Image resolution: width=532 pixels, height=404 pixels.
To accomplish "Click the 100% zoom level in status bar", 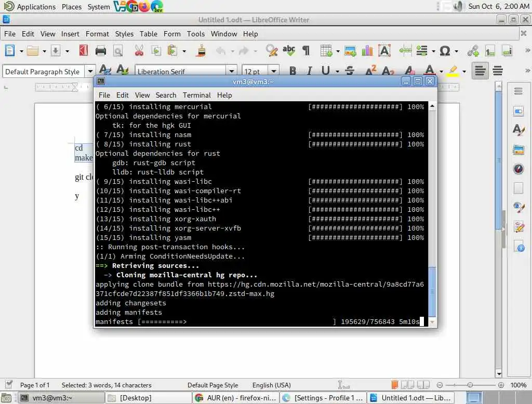I will point(518,385).
